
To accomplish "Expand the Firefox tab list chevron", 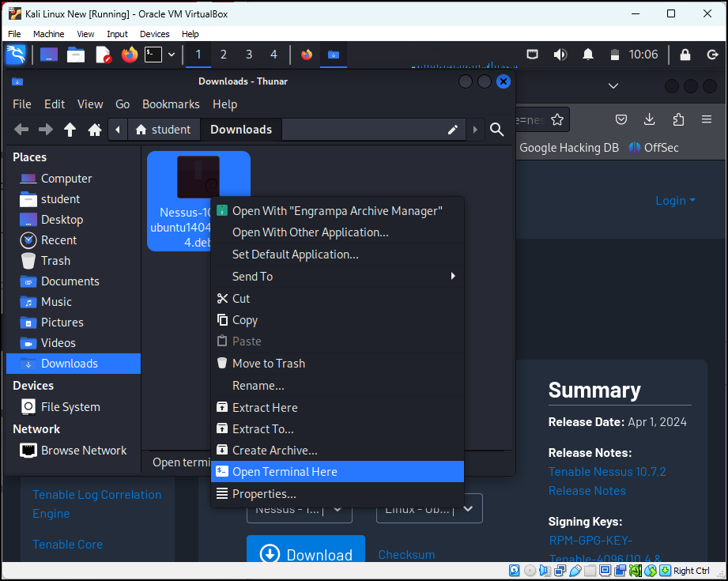I will [x=613, y=86].
